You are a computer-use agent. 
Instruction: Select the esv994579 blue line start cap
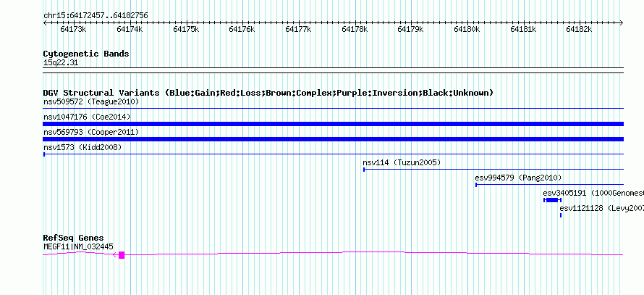coord(476,185)
